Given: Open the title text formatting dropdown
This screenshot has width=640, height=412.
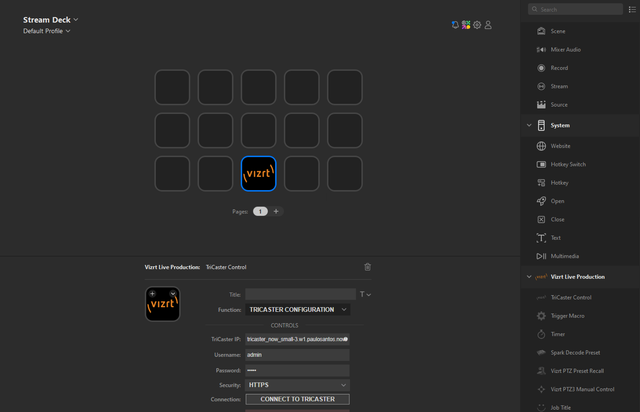Looking at the screenshot, I should click(x=365, y=294).
